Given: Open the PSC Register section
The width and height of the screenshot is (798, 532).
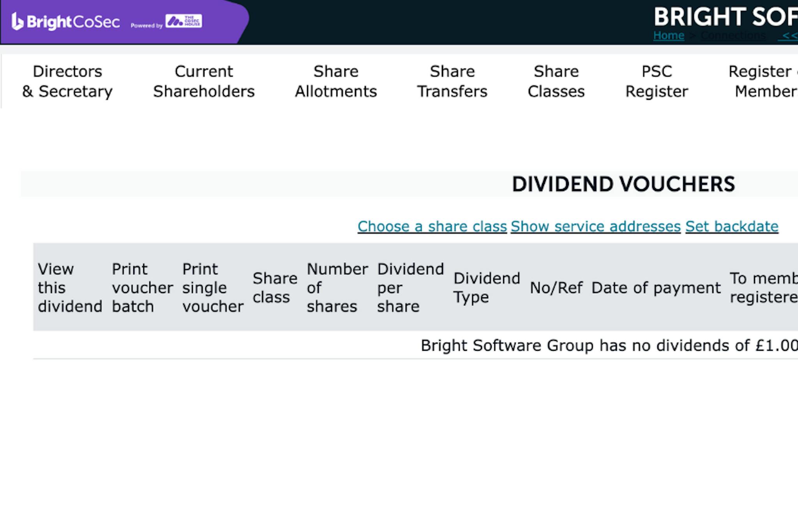Looking at the screenshot, I should pyautogui.click(x=657, y=81).
